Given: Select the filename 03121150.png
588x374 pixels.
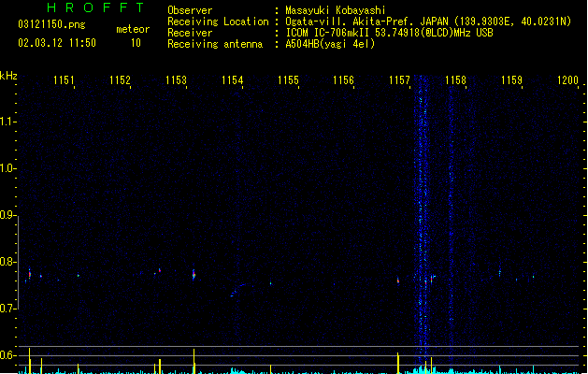Looking at the screenshot, I should (51, 24).
